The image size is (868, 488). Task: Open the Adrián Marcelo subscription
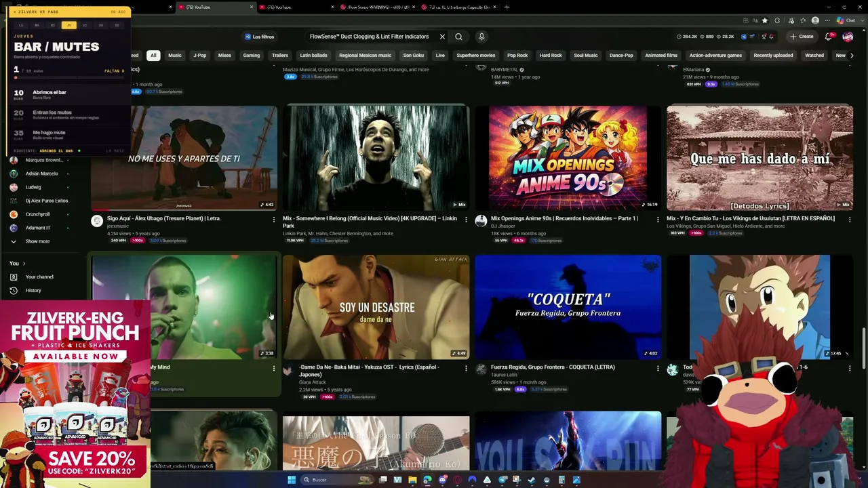41,174
